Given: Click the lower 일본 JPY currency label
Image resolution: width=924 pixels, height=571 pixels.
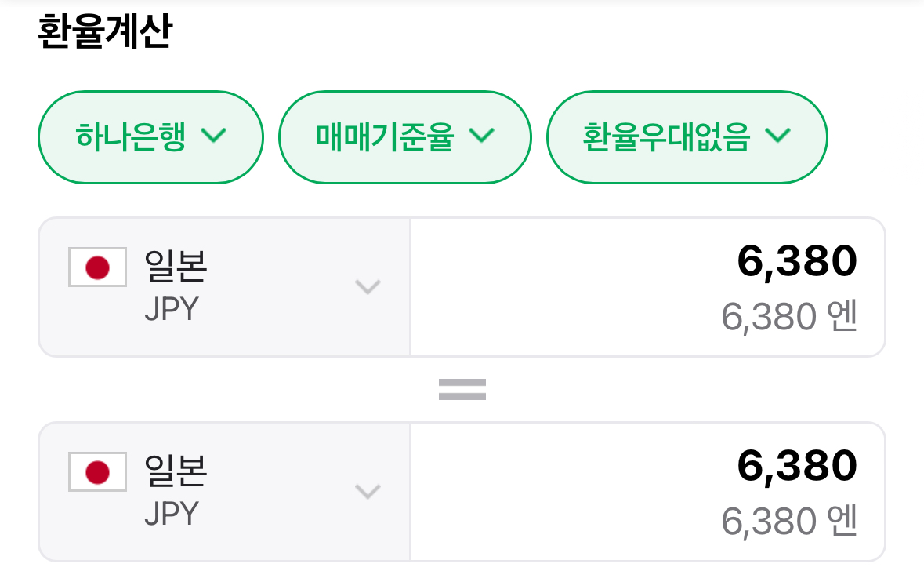Looking at the screenshot, I should tap(176, 471).
